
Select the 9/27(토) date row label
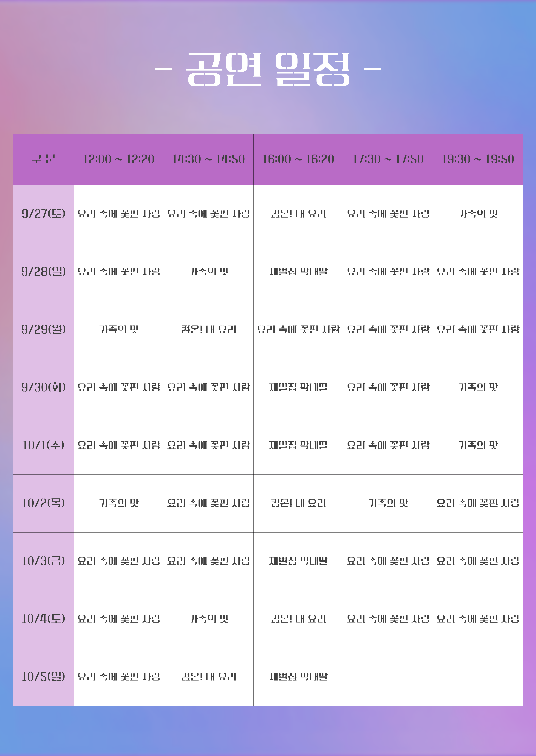[43, 214]
